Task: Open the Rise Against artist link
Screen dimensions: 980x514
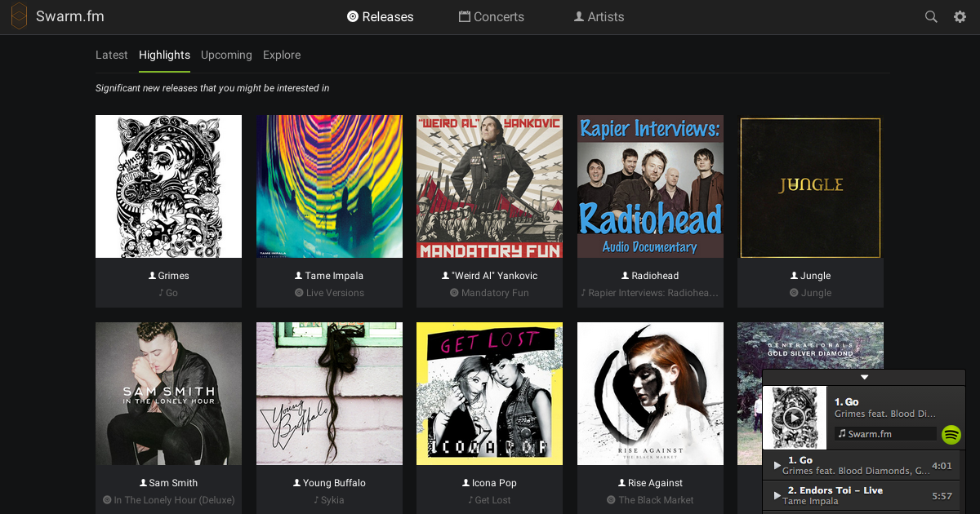Action: [x=650, y=483]
